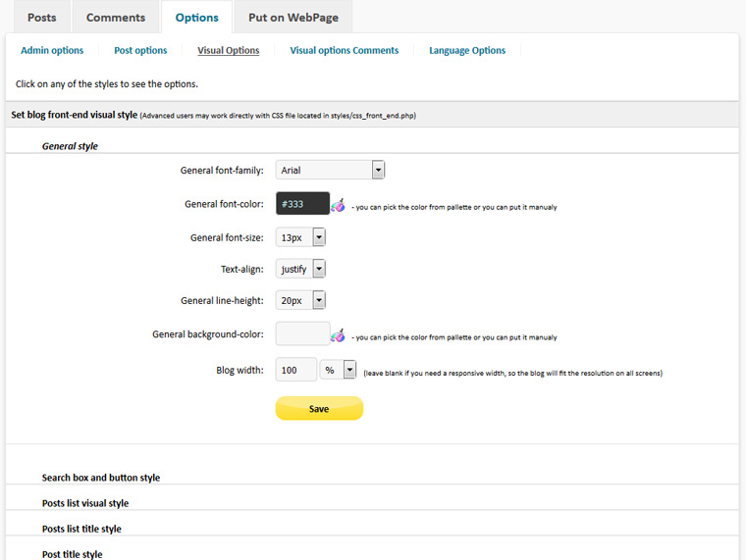
Task: Click the 'General line-height:' label
Action: pos(222,300)
